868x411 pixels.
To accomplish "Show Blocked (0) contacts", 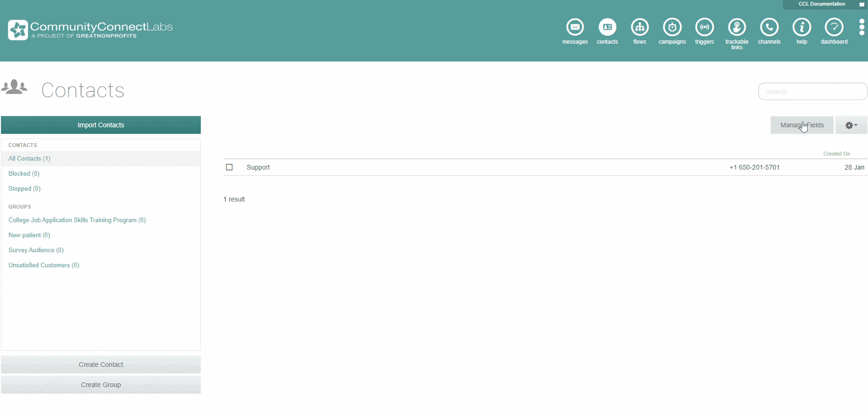I will (24, 174).
